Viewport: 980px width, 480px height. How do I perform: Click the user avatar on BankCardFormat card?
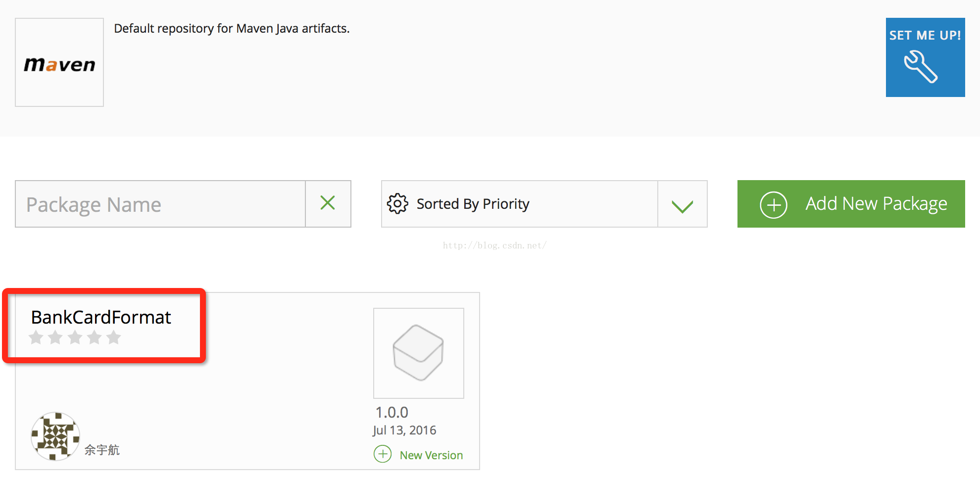coord(55,436)
